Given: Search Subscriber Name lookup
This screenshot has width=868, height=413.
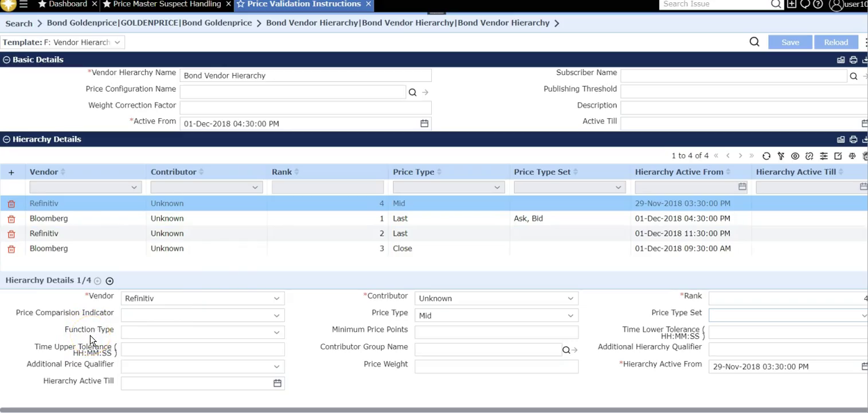Looking at the screenshot, I should tap(854, 76).
